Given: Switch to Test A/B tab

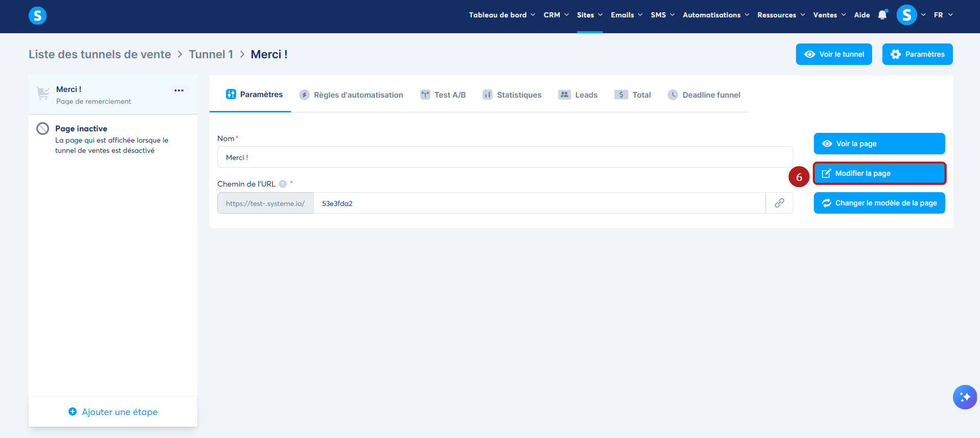Looking at the screenshot, I should click(443, 95).
